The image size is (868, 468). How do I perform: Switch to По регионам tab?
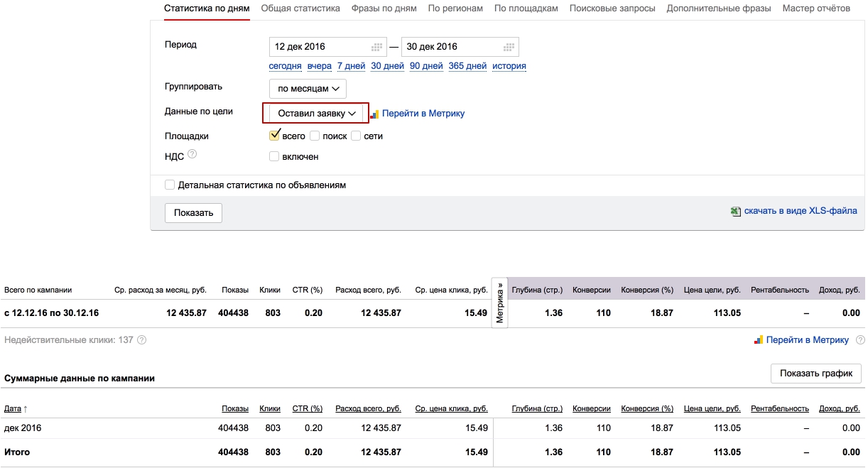coord(455,9)
